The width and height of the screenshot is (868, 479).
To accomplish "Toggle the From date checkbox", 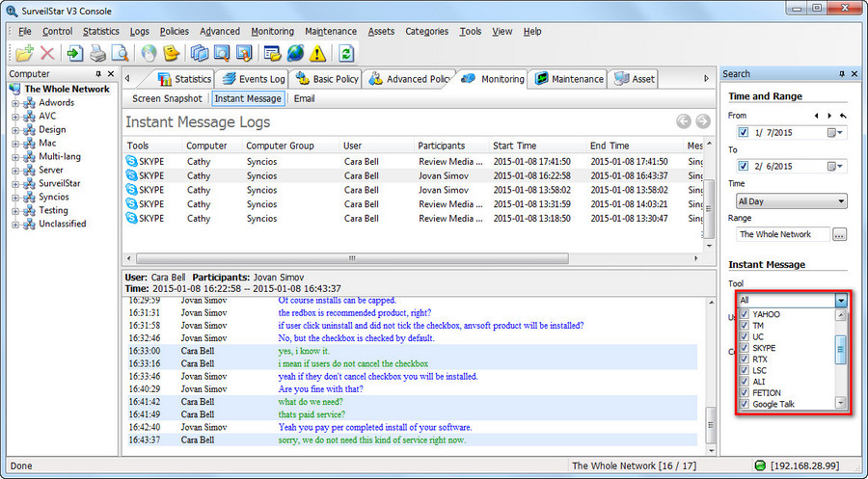I will (743, 132).
